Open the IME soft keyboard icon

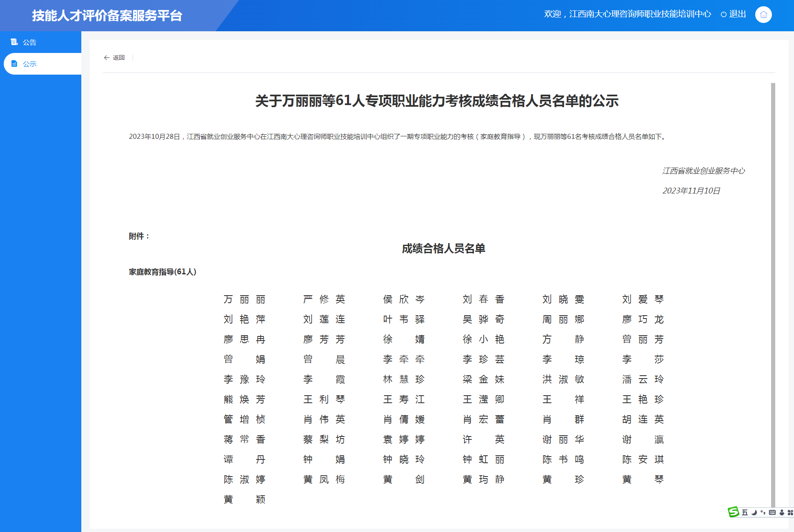pyautogui.click(x=772, y=512)
